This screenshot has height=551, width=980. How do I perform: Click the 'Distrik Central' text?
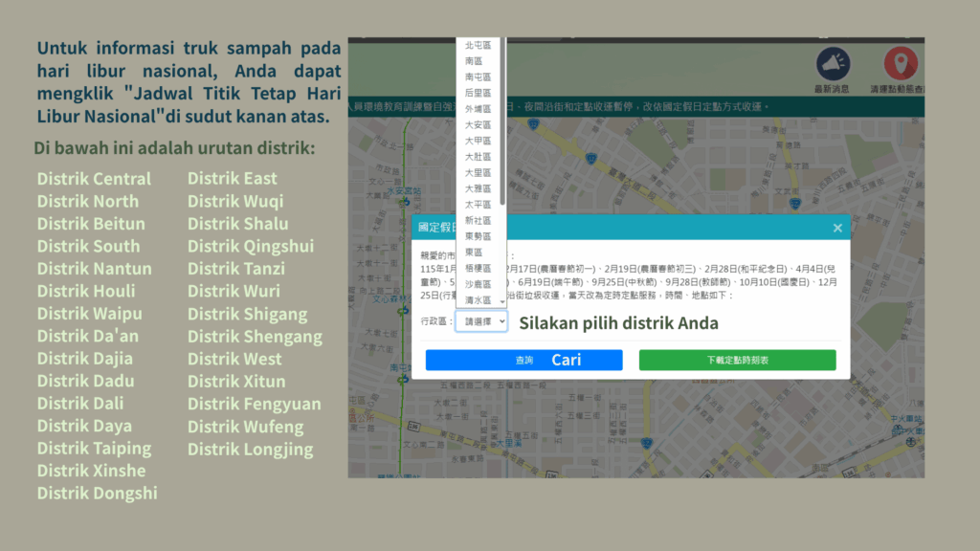[x=94, y=179]
